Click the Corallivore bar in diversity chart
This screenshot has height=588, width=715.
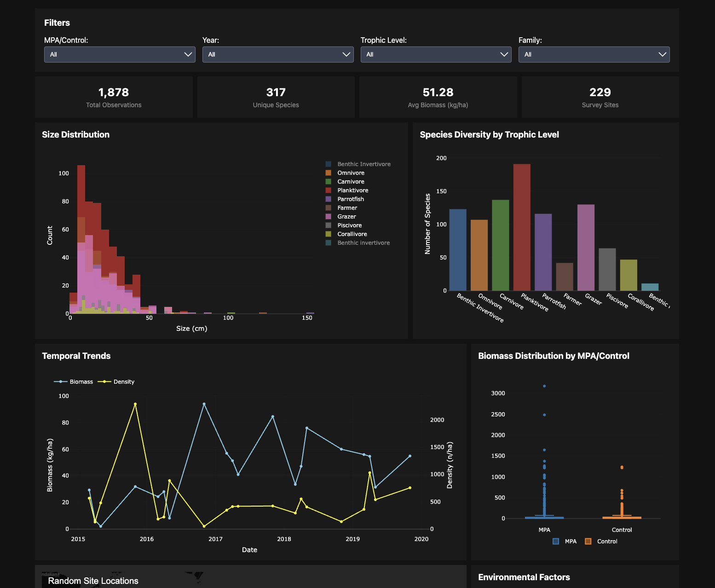pyautogui.click(x=629, y=275)
